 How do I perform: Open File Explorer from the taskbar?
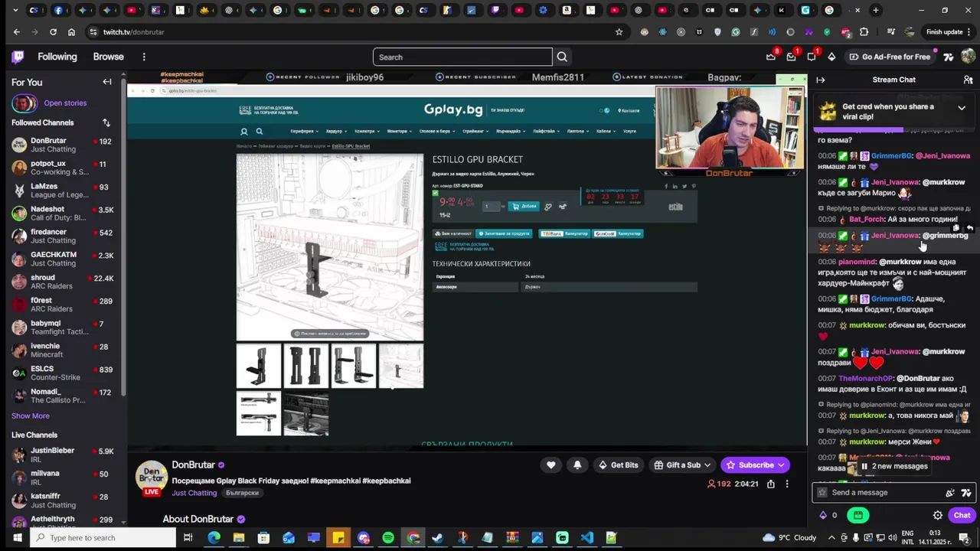[239, 538]
